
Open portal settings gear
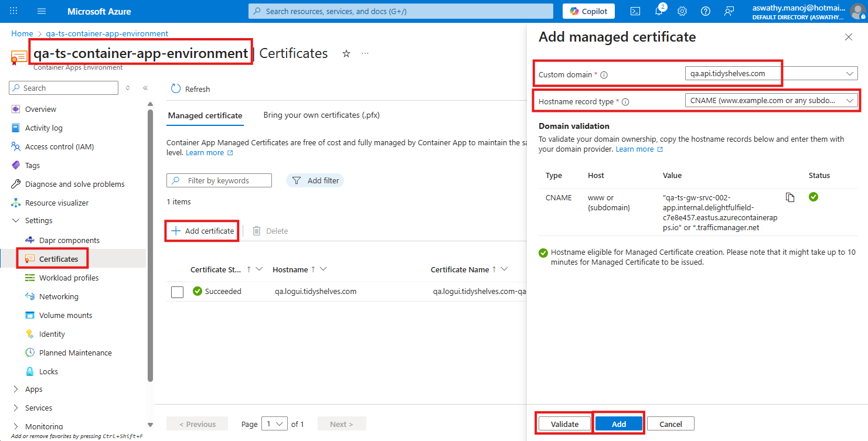tap(682, 11)
